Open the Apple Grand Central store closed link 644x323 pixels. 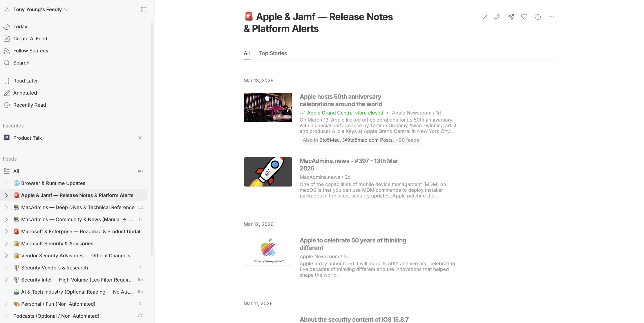tap(345, 113)
